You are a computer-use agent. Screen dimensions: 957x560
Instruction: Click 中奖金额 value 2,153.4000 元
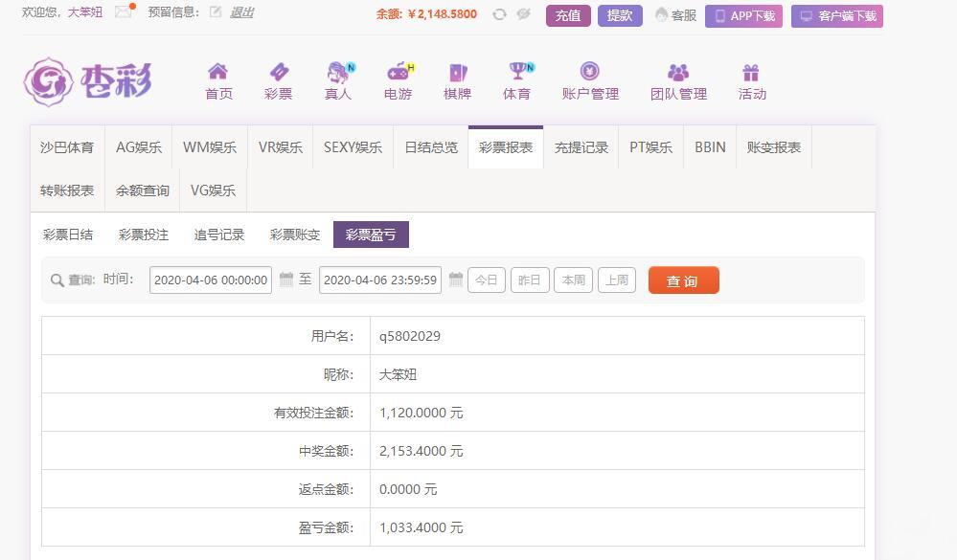[x=422, y=452]
